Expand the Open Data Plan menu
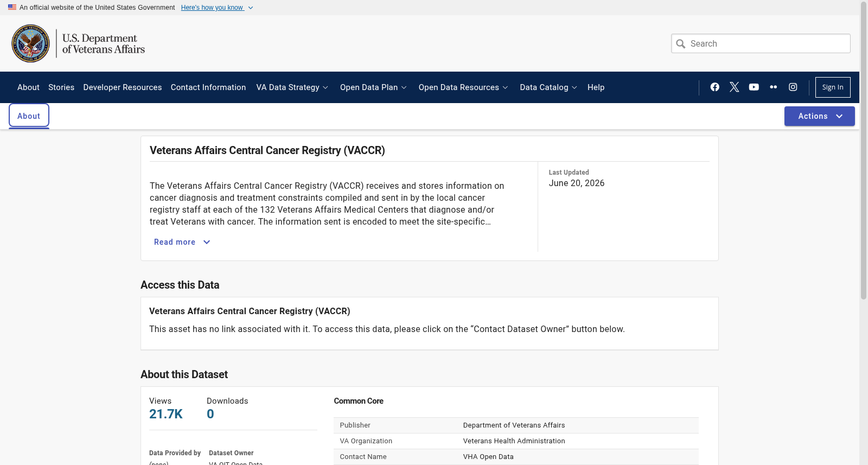 pyautogui.click(x=373, y=87)
